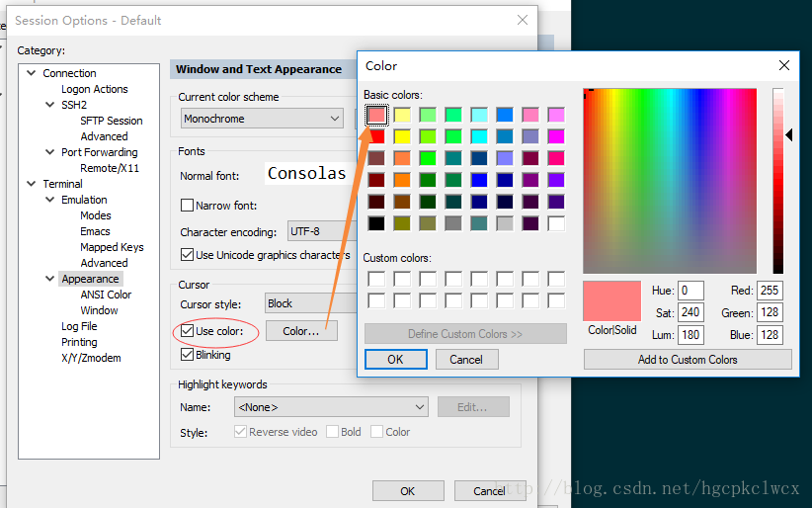
Task: Select X/Y/Zmodem category
Action: pos(91,358)
